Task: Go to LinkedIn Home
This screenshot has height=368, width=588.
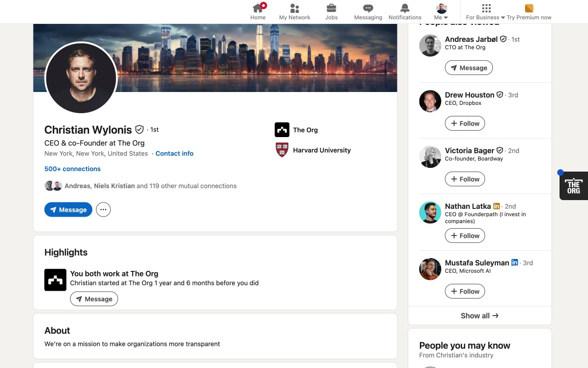Action: tap(258, 11)
